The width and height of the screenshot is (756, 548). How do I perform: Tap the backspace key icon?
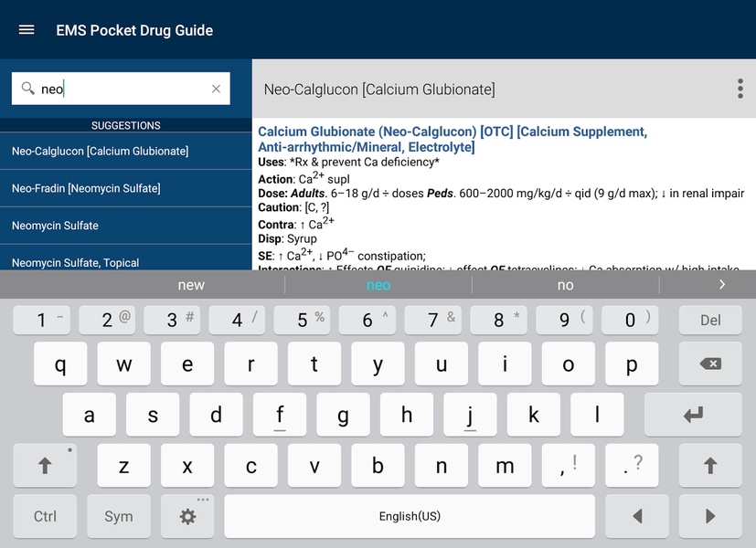(x=710, y=364)
